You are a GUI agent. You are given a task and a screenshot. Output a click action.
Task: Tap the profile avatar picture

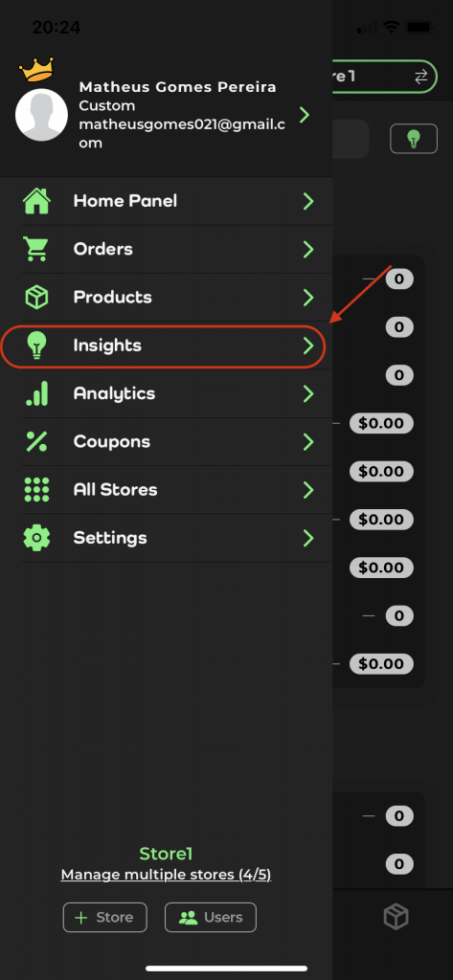click(41, 115)
